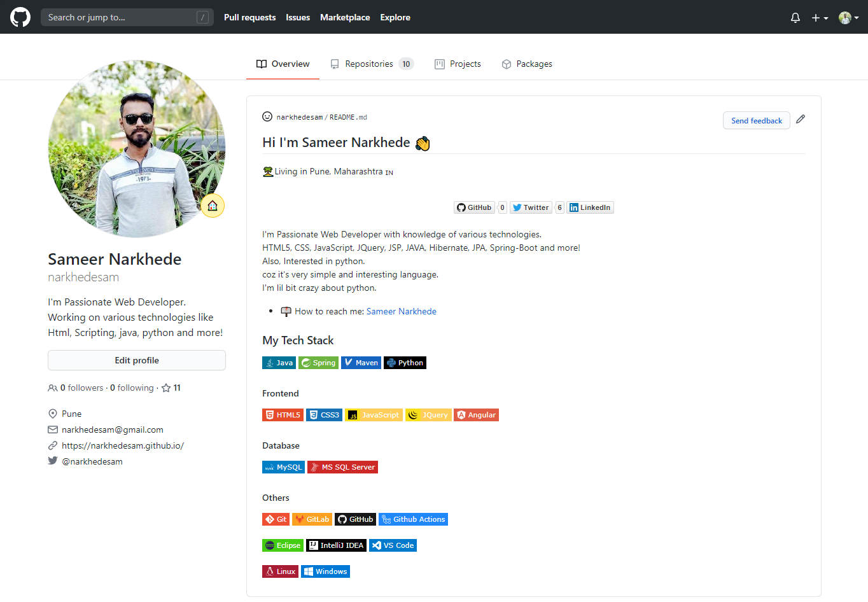
Task: Switch to the Projects tab
Action: click(458, 64)
